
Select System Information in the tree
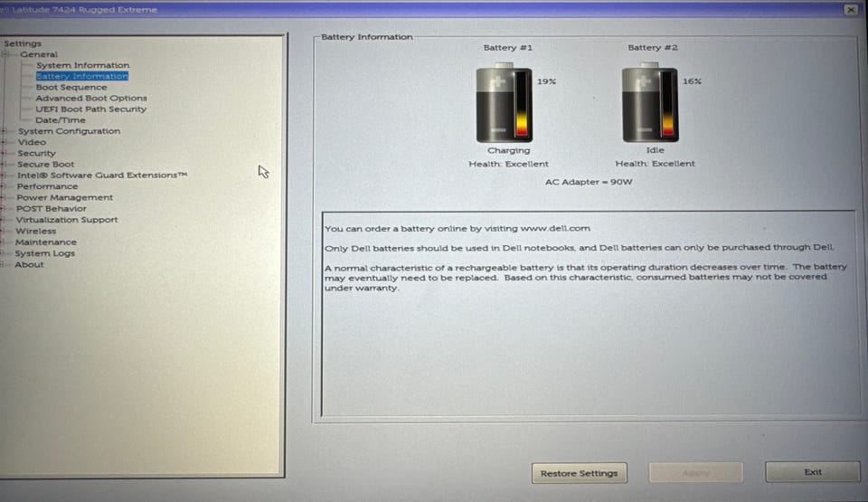click(x=82, y=65)
